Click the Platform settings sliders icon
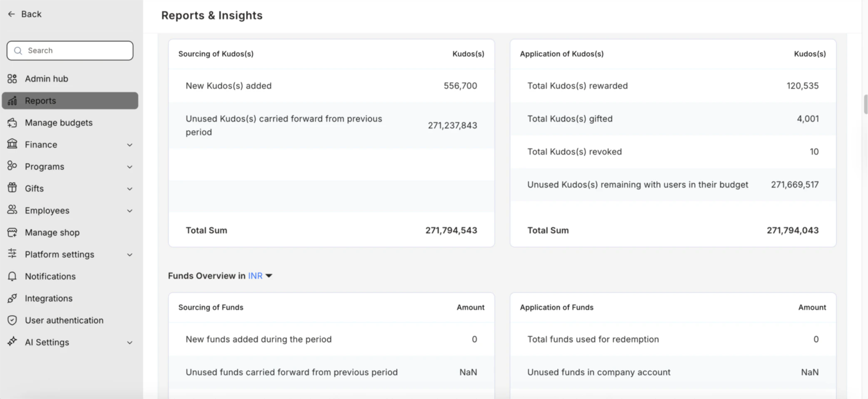This screenshot has width=868, height=399. pyautogui.click(x=12, y=254)
